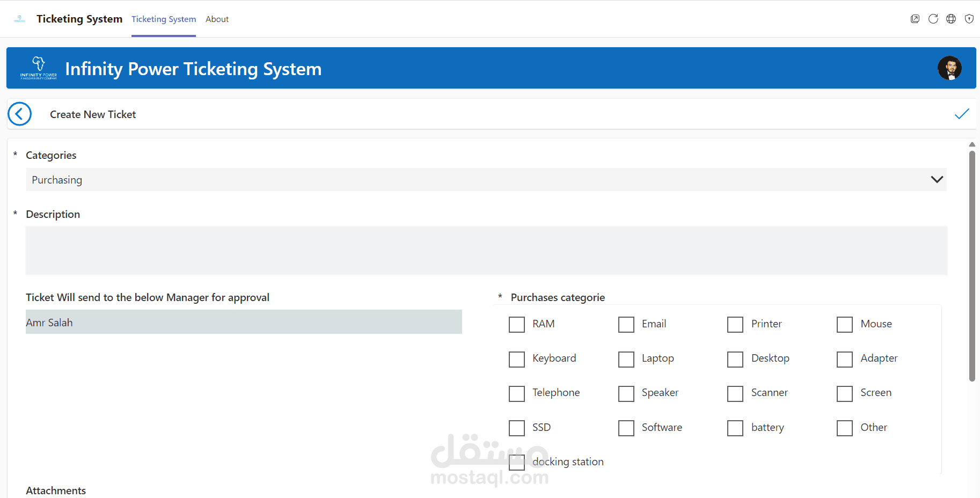The image size is (980, 498).
Task: Enable the docking station checkbox
Action: click(517, 462)
